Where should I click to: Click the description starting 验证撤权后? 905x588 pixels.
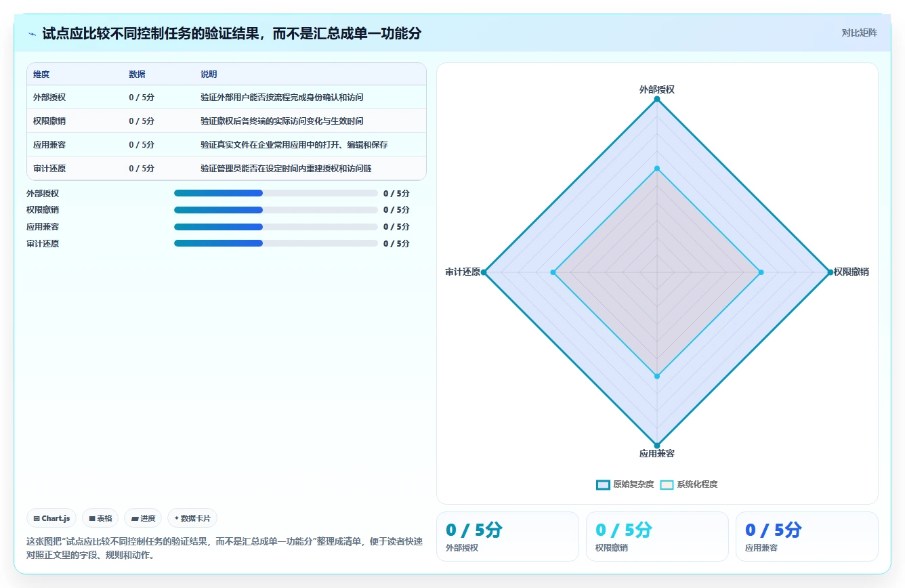(x=282, y=121)
